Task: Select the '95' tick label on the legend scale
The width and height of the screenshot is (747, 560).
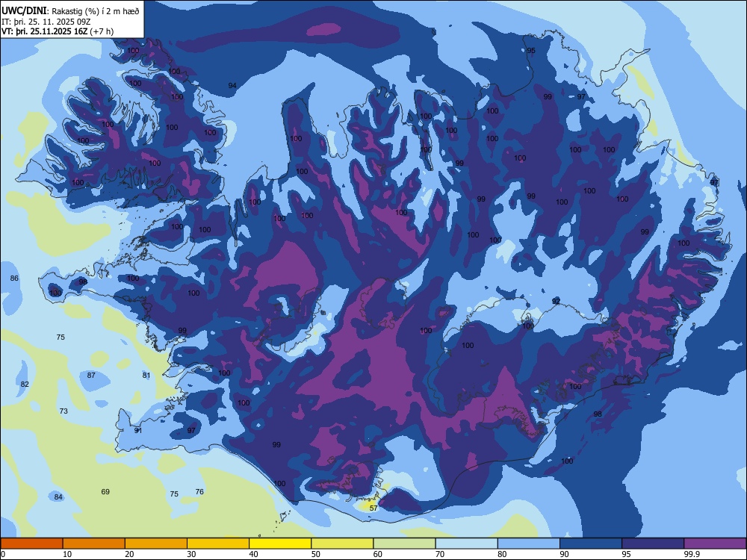Action: 626,554
